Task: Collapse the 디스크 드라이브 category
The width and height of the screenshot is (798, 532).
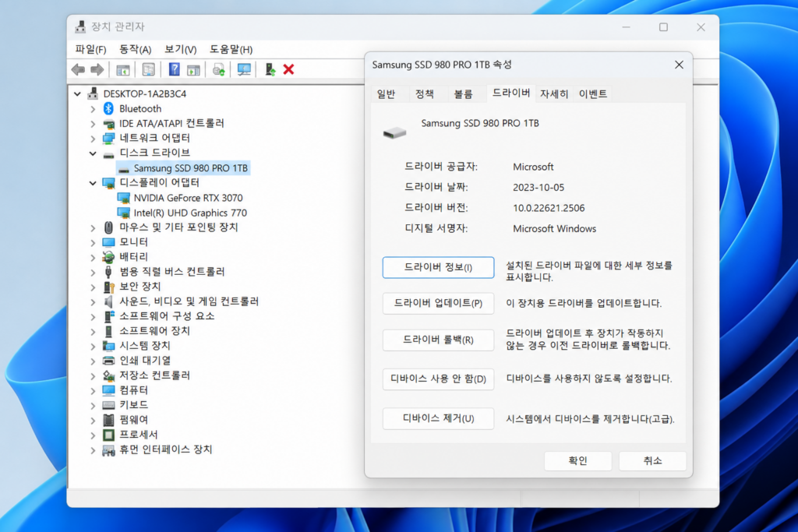Action: pos(93,153)
